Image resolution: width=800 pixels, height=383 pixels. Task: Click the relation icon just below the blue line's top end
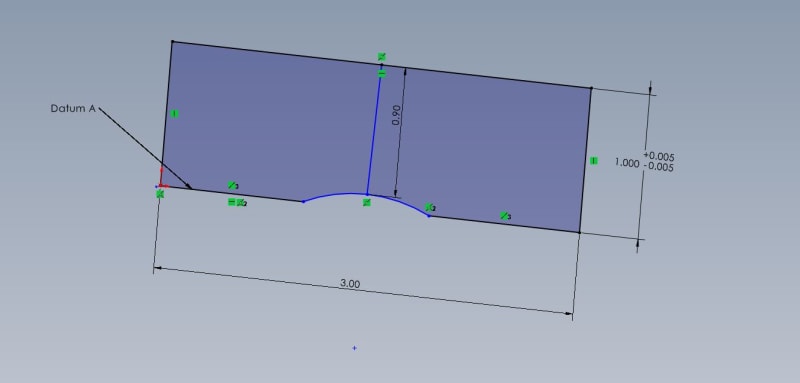tap(382, 73)
